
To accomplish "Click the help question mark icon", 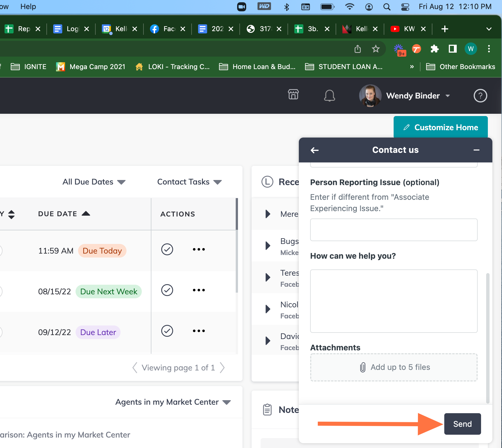I will click(480, 96).
